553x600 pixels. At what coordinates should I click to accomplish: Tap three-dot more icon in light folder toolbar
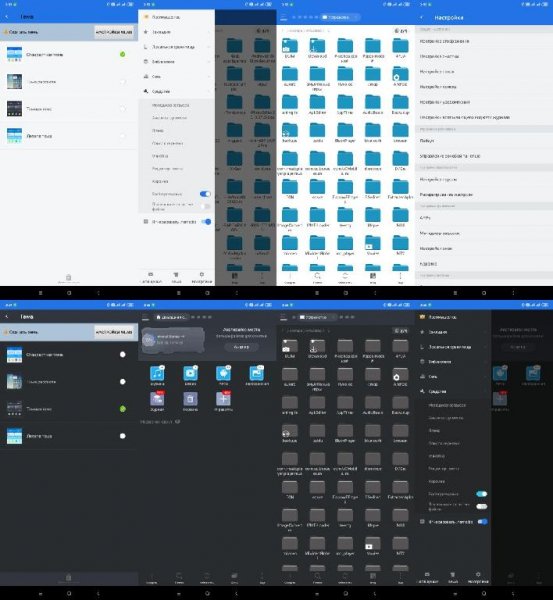click(400, 277)
